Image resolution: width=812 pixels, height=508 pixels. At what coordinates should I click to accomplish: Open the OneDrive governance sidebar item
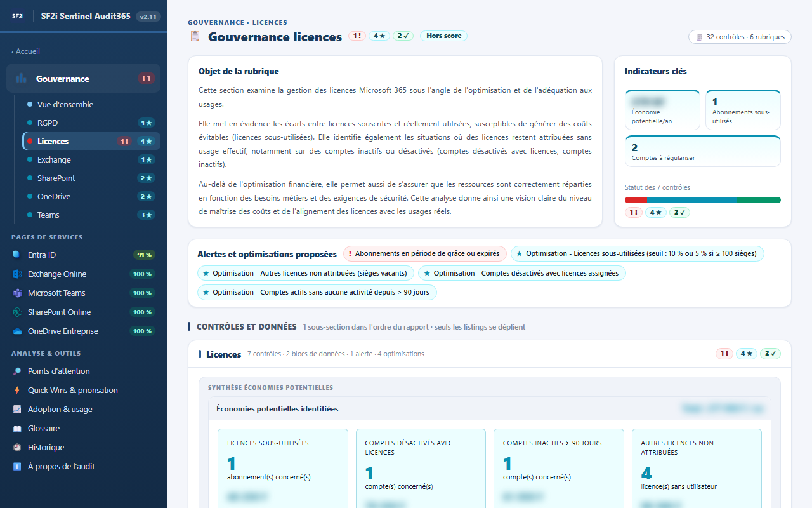pyautogui.click(x=91, y=196)
